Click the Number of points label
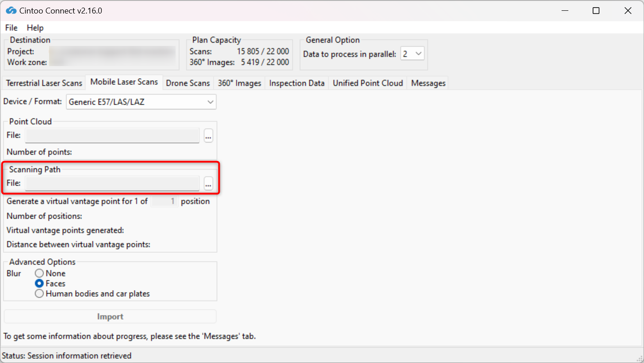644x363 pixels. pos(39,152)
